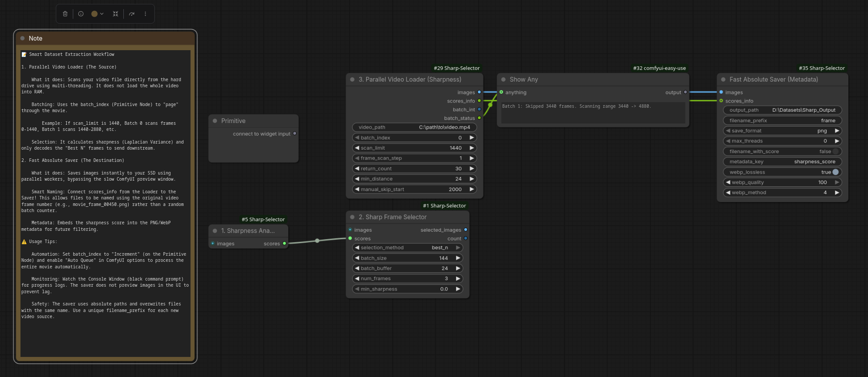Increase scan_limit with its right arrow
Image resolution: width=868 pixels, height=377 pixels.
[471, 148]
